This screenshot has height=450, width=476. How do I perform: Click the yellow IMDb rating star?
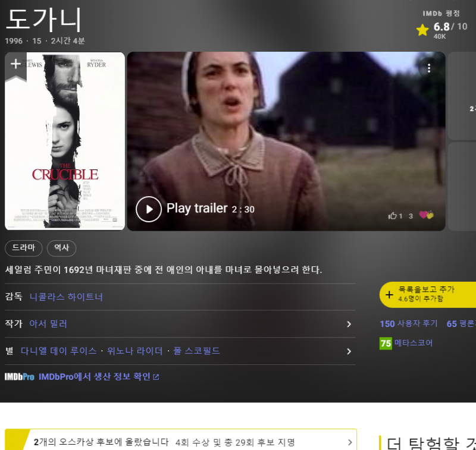pyautogui.click(x=422, y=30)
